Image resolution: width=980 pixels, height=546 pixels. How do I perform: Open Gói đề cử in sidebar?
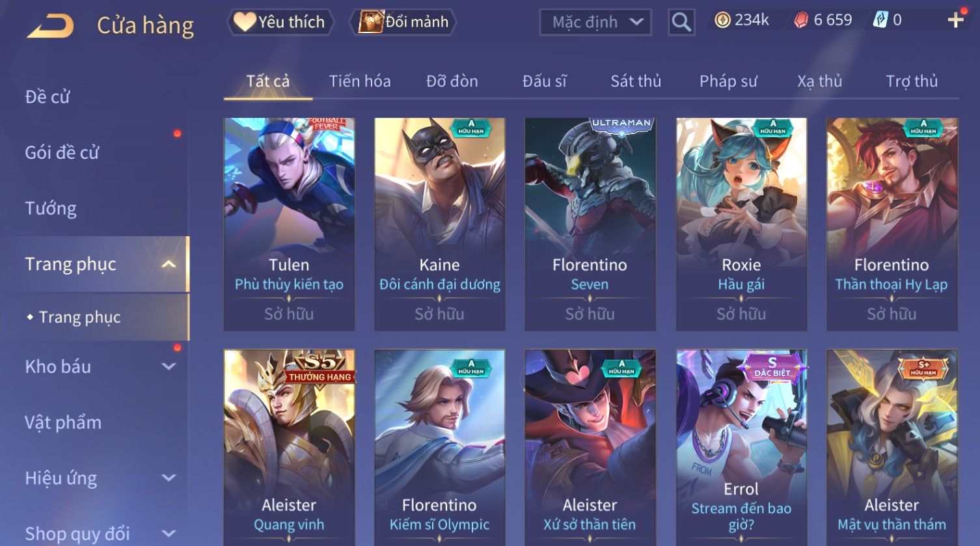(x=62, y=153)
